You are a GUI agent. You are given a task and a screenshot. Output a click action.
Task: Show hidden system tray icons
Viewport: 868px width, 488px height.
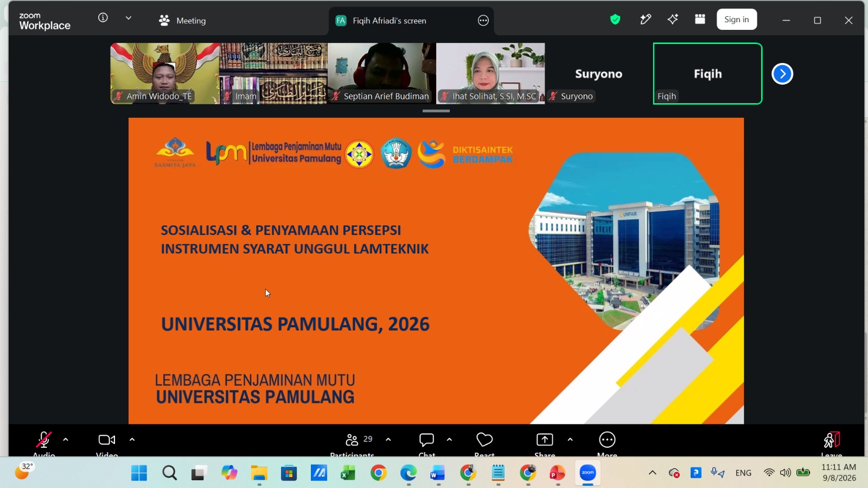pyautogui.click(x=653, y=473)
